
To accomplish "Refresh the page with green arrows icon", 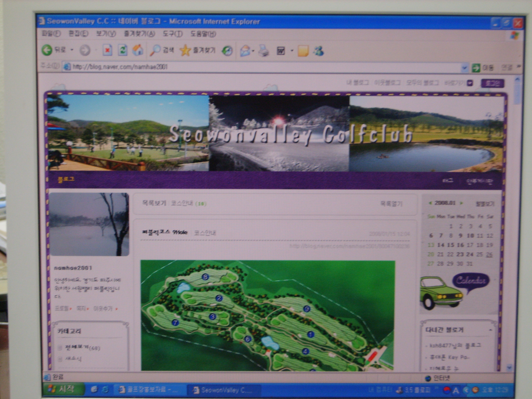I will click(x=123, y=50).
